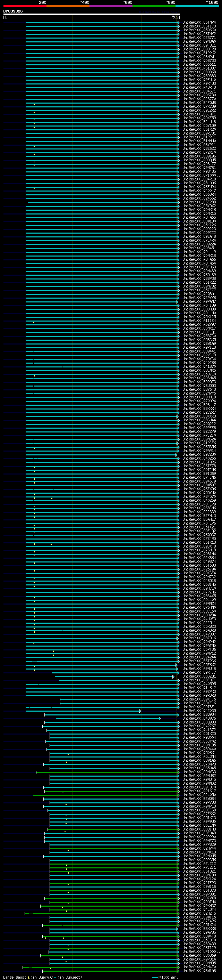Select the UniRef100_B4FQW8 label
This screenshot has height=980, width=222.
tap(199, 103)
